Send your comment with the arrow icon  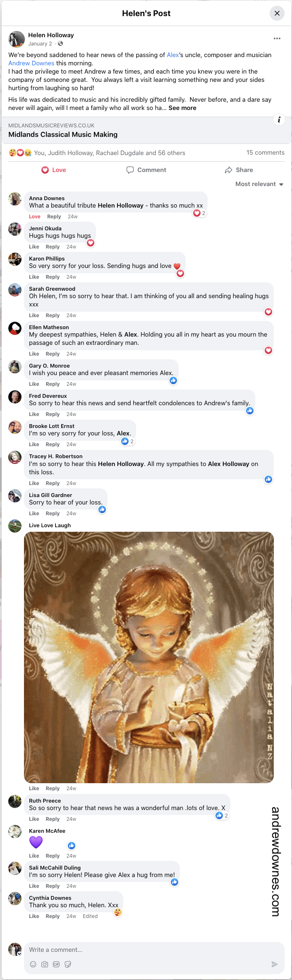(x=274, y=964)
